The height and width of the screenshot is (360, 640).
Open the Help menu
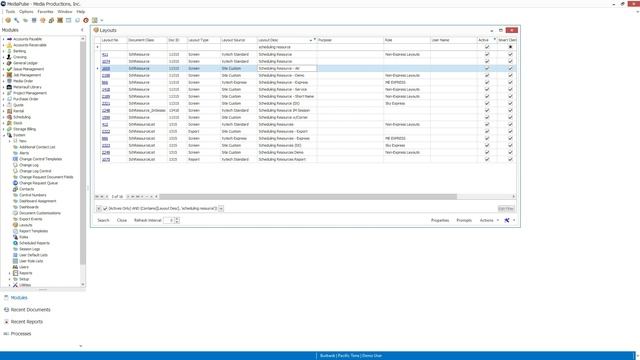[80, 12]
